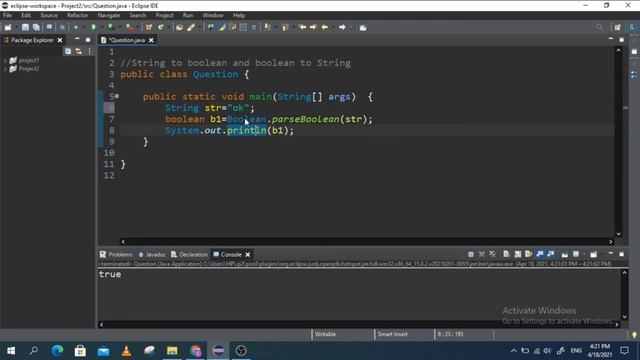
Task: Expand the Project2 tree node
Action: (5, 69)
